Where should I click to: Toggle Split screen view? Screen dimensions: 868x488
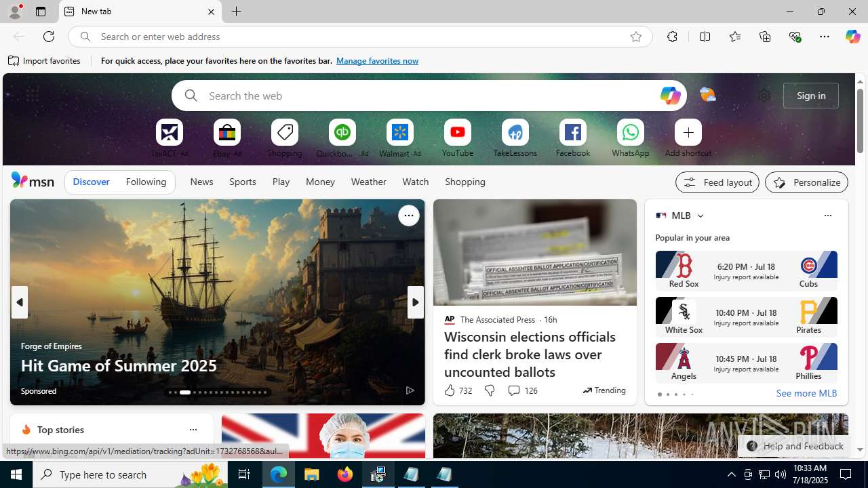click(705, 37)
